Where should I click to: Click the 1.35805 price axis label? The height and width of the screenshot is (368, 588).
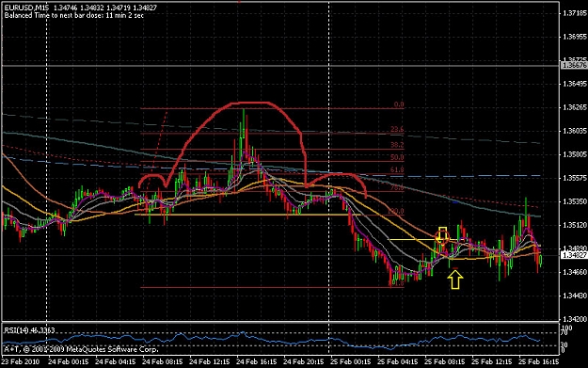click(575, 154)
